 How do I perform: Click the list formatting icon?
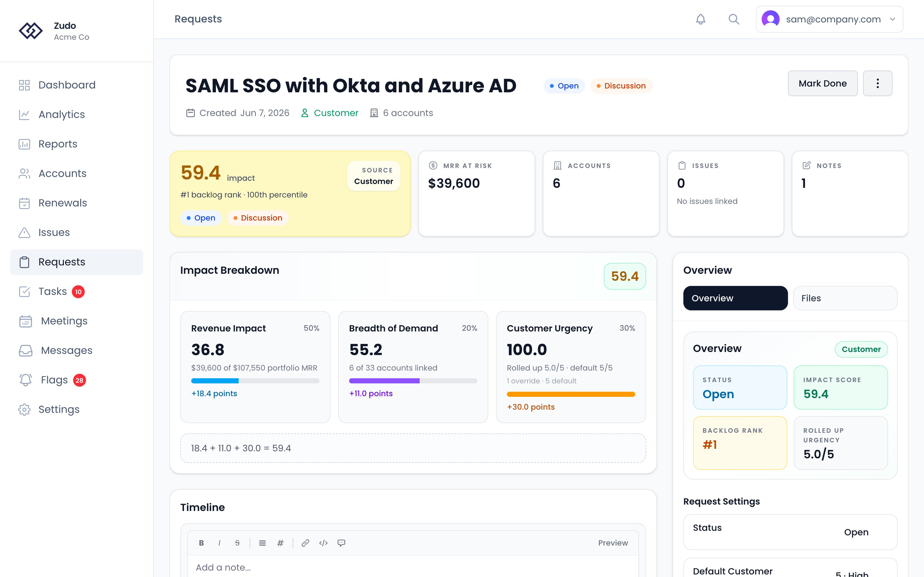(x=262, y=543)
